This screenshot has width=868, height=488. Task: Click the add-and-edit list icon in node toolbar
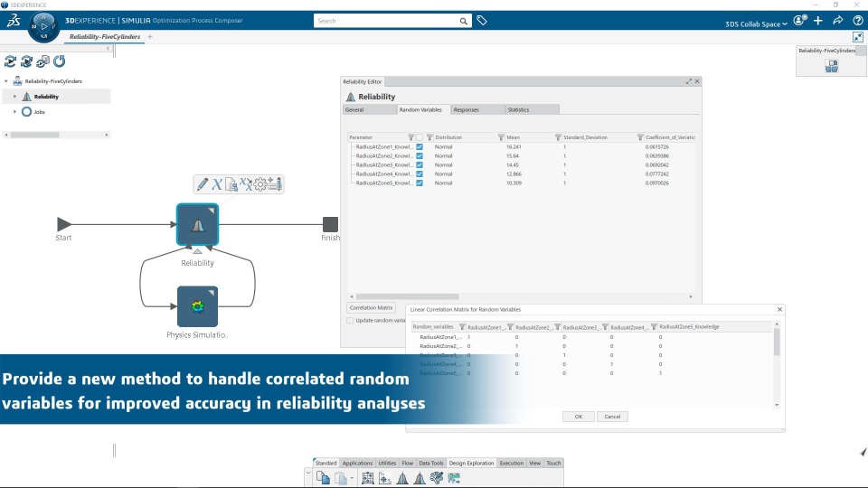275,184
